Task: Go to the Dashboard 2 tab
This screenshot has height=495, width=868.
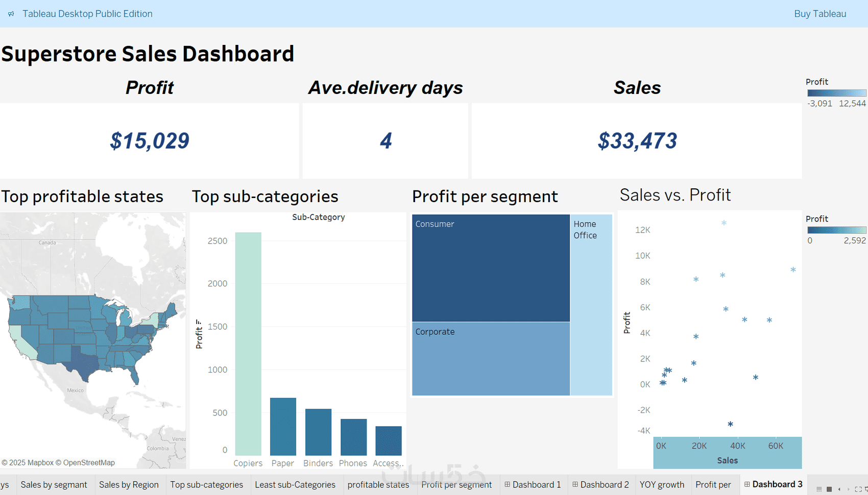Action: (x=604, y=485)
